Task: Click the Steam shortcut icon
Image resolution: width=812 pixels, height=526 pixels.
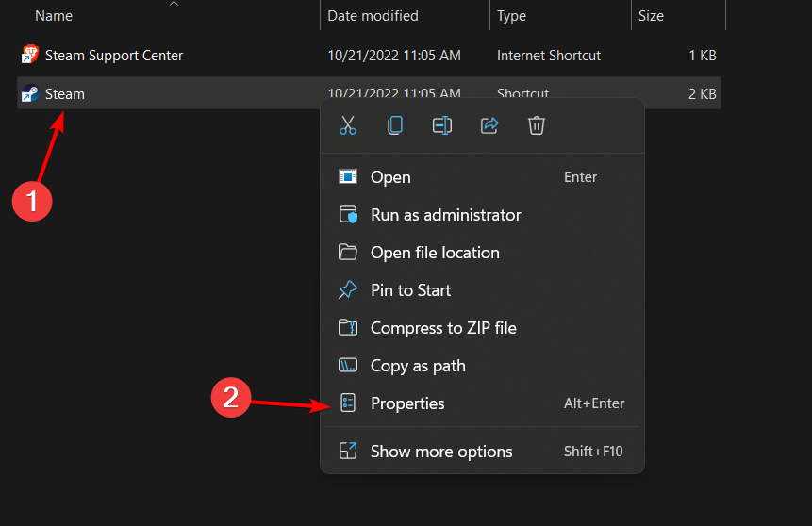Action: [30, 93]
